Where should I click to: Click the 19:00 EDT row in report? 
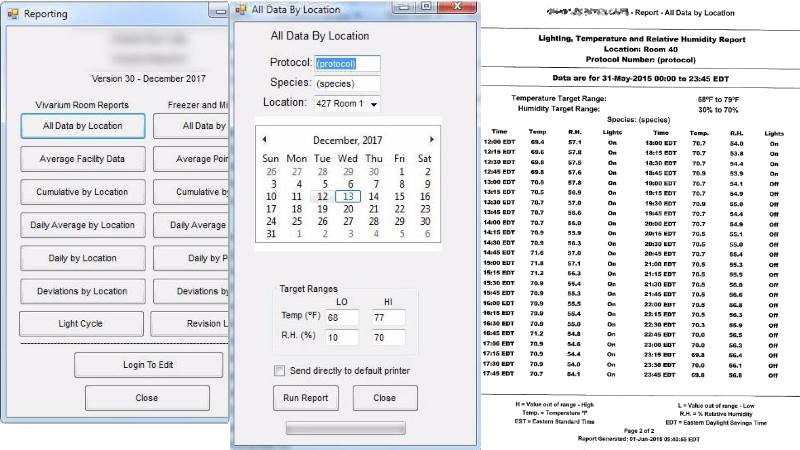pyautogui.click(x=714, y=183)
